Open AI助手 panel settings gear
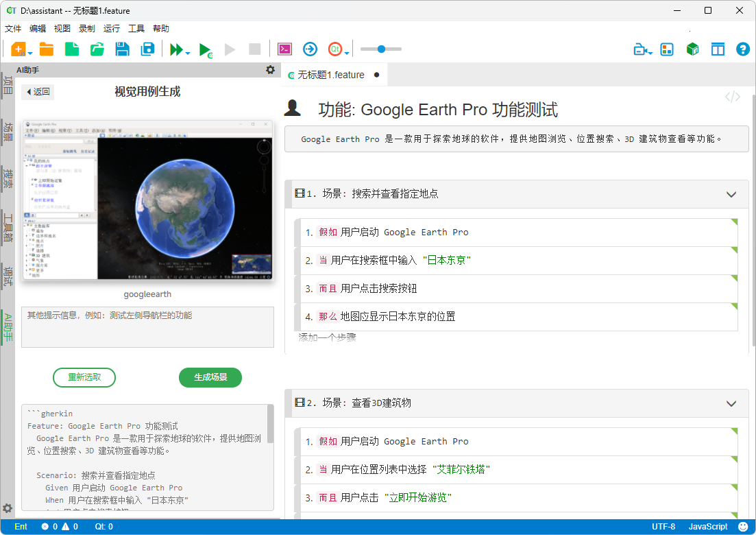Screen dimensions: 756x535 click(x=271, y=70)
